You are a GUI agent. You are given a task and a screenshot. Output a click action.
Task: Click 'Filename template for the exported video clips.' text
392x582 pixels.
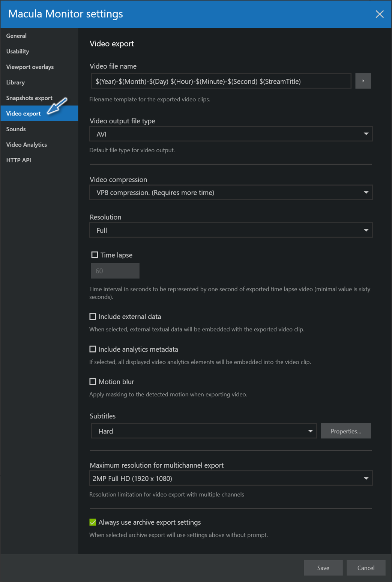click(150, 99)
